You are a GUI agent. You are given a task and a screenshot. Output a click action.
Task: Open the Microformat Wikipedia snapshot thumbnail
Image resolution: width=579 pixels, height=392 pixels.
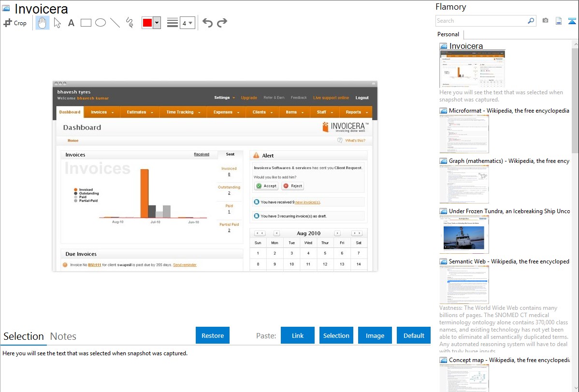coord(464,134)
